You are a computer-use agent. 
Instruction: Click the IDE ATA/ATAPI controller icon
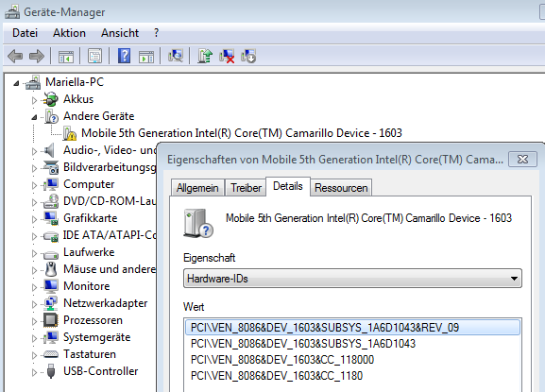(51, 237)
